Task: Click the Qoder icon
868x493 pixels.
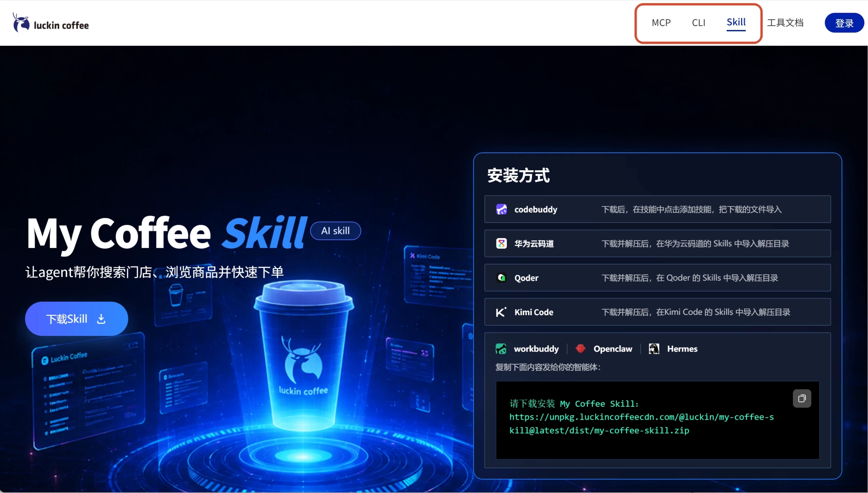Action: (501, 278)
